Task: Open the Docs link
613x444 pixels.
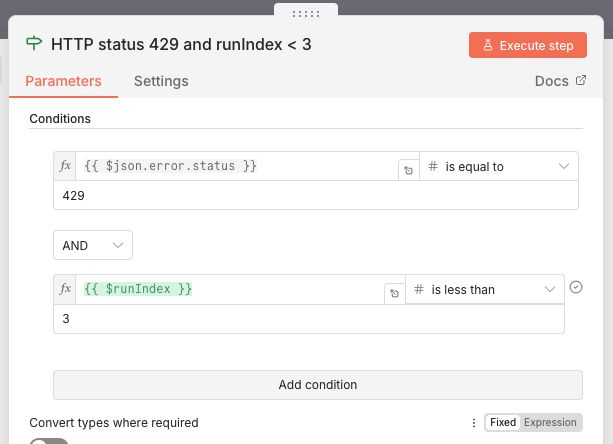Action: [x=560, y=81]
